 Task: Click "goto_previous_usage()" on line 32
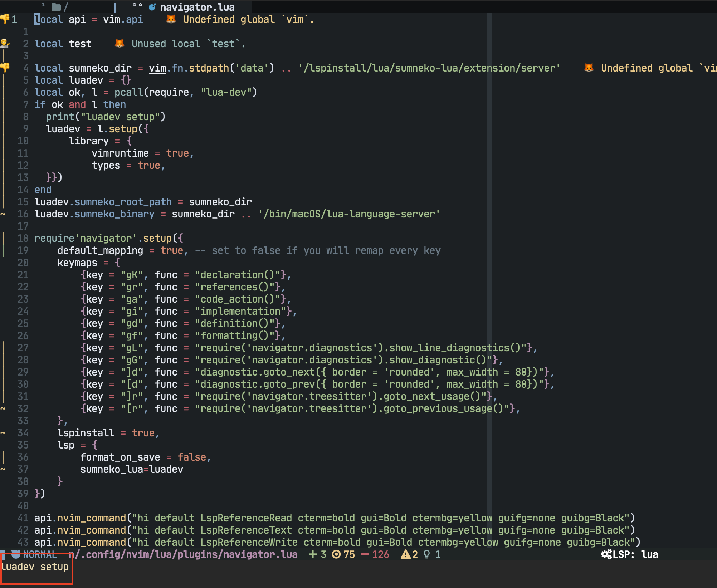[444, 408]
